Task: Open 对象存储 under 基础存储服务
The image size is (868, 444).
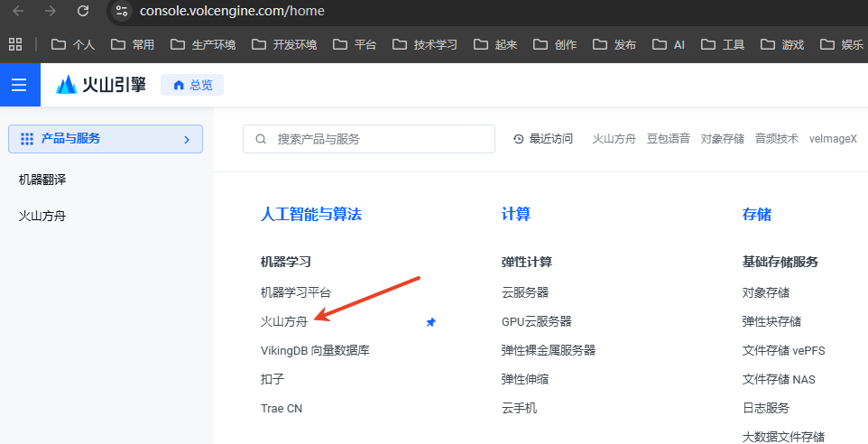Action: [x=765, y=292]
